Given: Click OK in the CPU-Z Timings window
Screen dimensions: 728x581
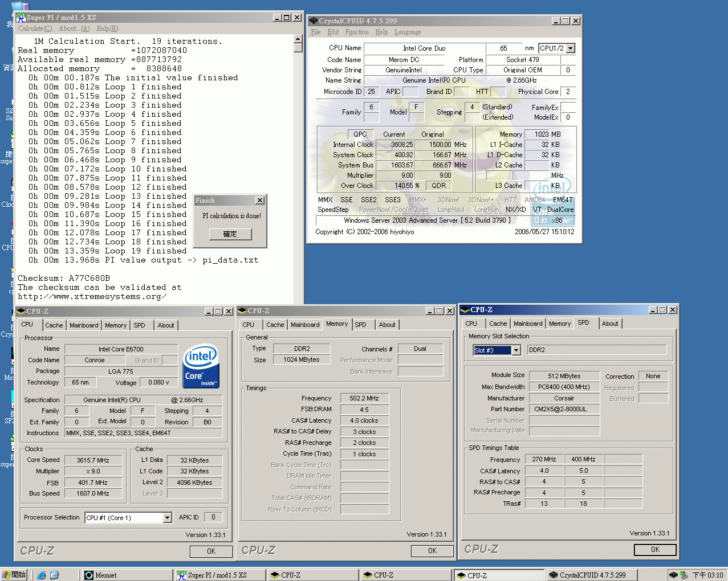Looking at the screenshot, I should (x=432, y=551).
